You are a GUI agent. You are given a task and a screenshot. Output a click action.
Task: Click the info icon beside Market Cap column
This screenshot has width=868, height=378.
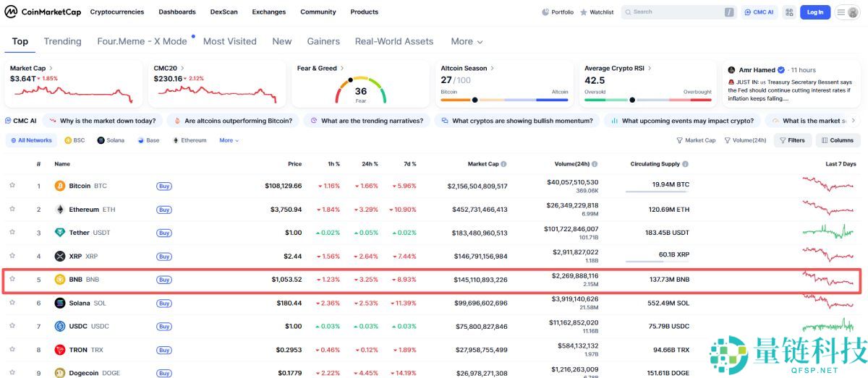(x=503, y=164)
